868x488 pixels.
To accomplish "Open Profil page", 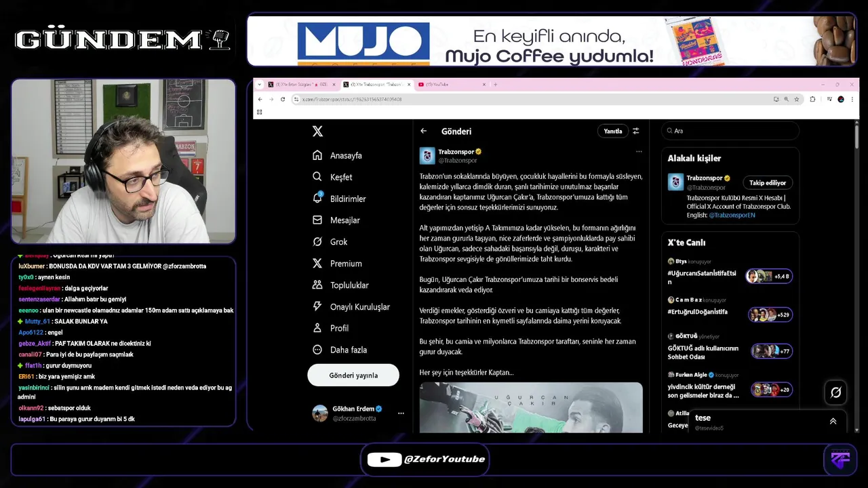I will [x=330, y=328].
